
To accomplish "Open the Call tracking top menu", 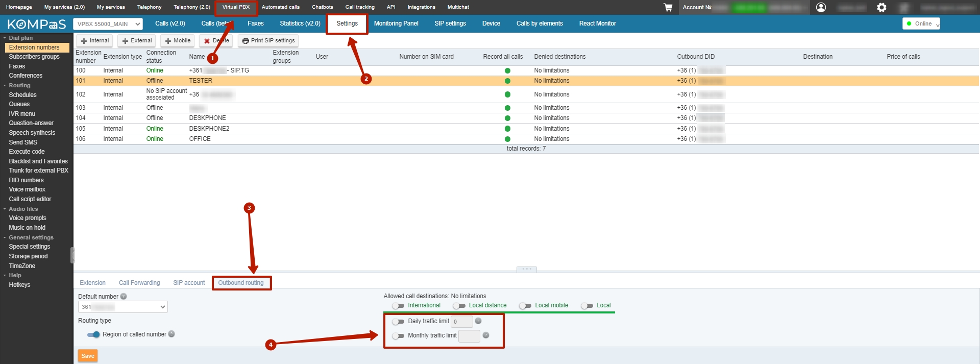I will (360, 7).
